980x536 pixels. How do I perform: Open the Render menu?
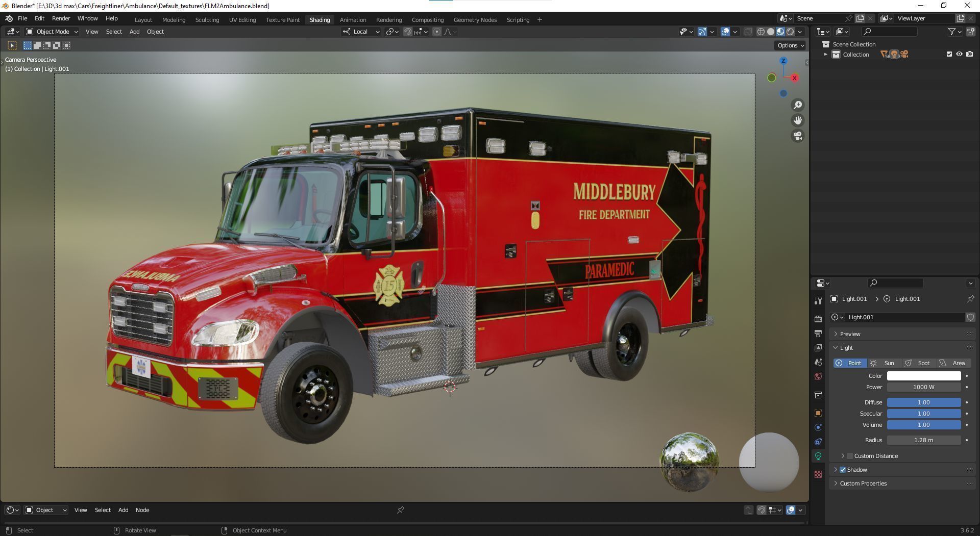coord(61,18)
